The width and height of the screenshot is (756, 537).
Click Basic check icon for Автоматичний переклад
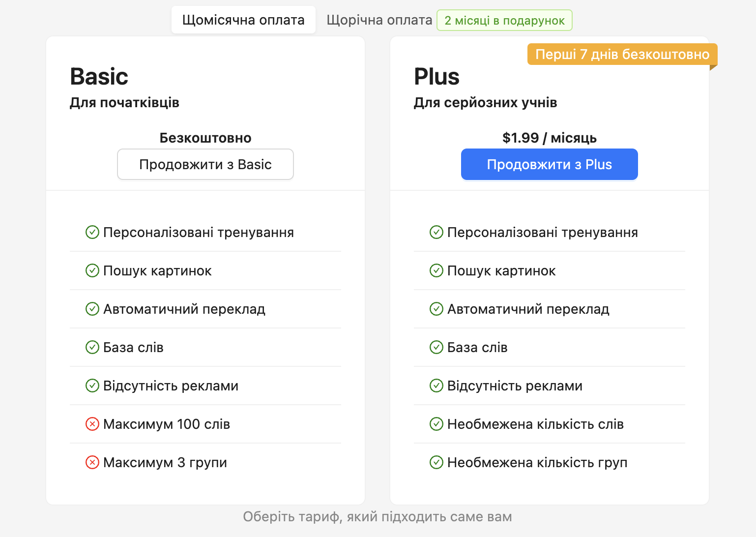92,309
